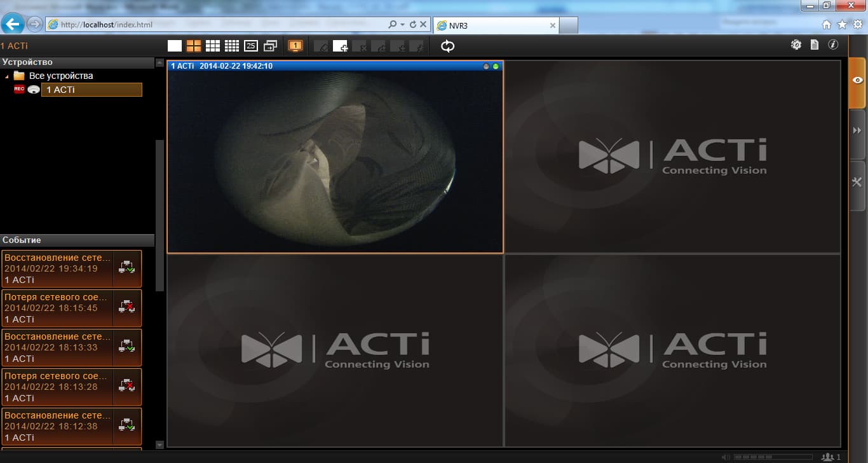Click the 'Событие' panel header
The height and width of the screenshot is (463, 868).
77,240
